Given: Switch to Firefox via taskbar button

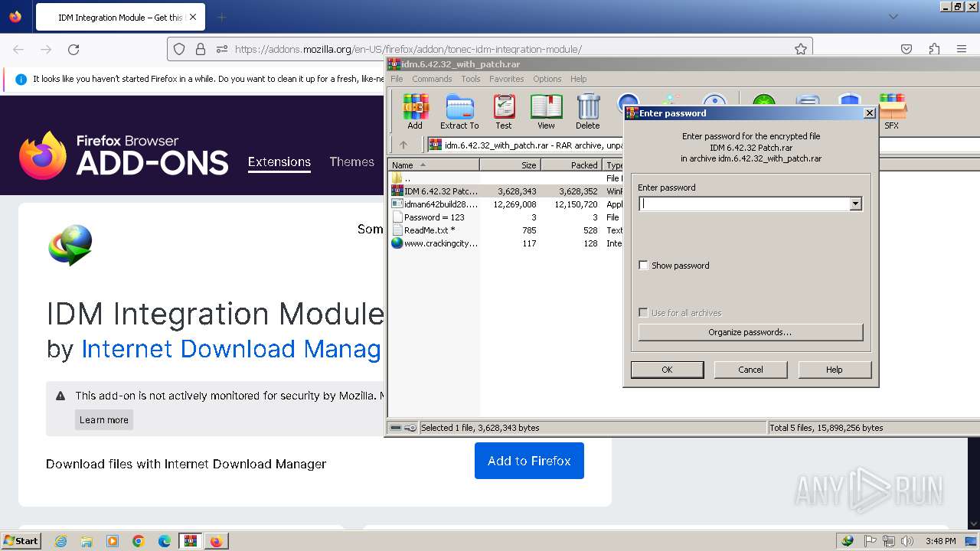Looking at the screenshot, I should pos(217,541).
